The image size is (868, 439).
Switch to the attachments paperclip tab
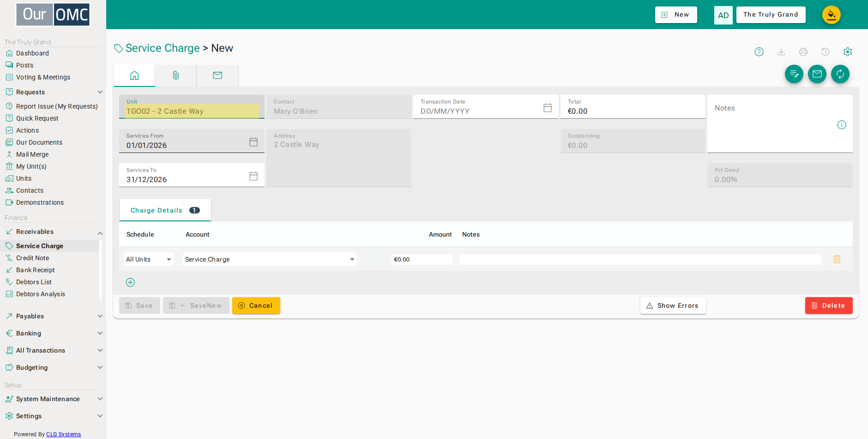pyautogui.click(x=176, y=75)
